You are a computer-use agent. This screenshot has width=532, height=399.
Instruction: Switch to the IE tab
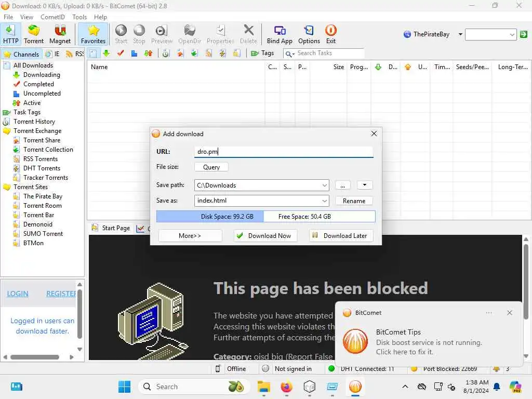point(52,54)
